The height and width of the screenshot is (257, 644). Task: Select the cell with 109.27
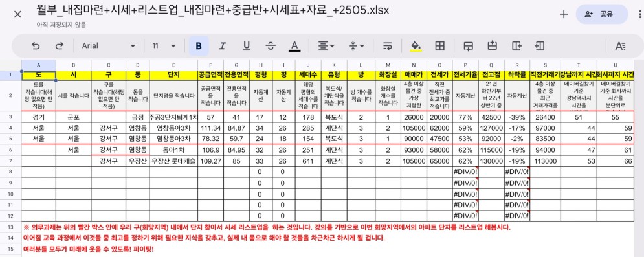pyautogui.click(x=211, y=161)
